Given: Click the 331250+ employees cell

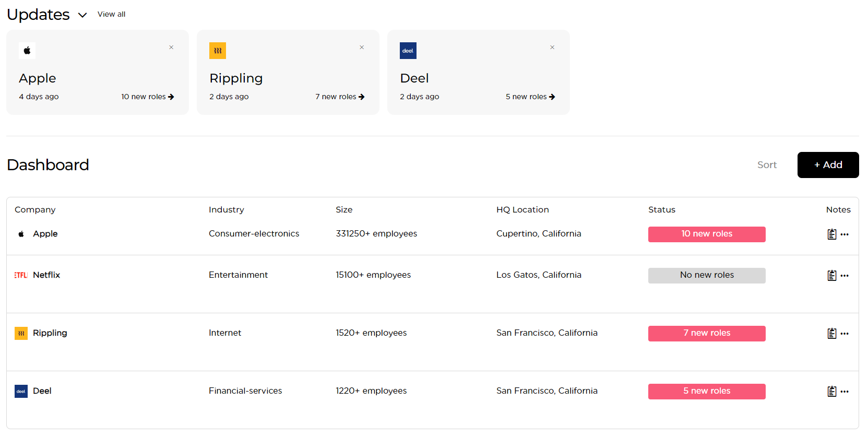Looking at the screenshot, I should point(376,234).
